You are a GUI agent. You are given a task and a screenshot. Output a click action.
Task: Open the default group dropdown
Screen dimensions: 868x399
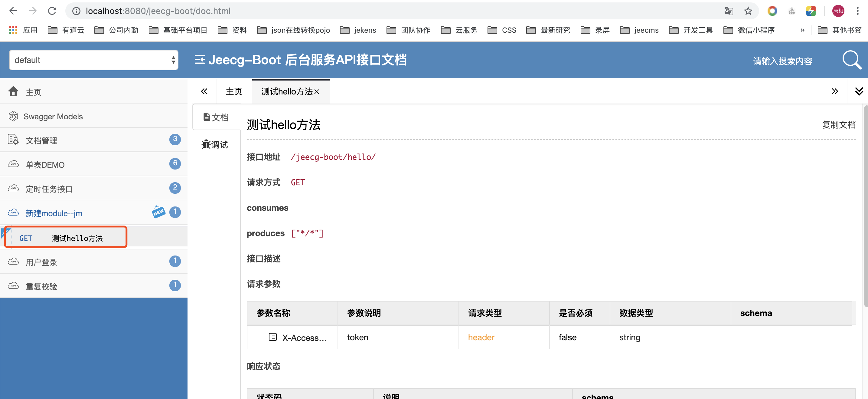tap(94, 60)
